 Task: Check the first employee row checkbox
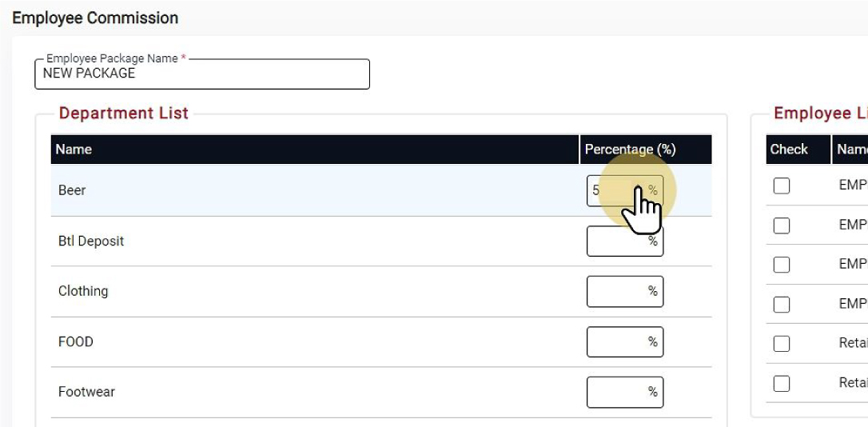(x=782, y=186)
